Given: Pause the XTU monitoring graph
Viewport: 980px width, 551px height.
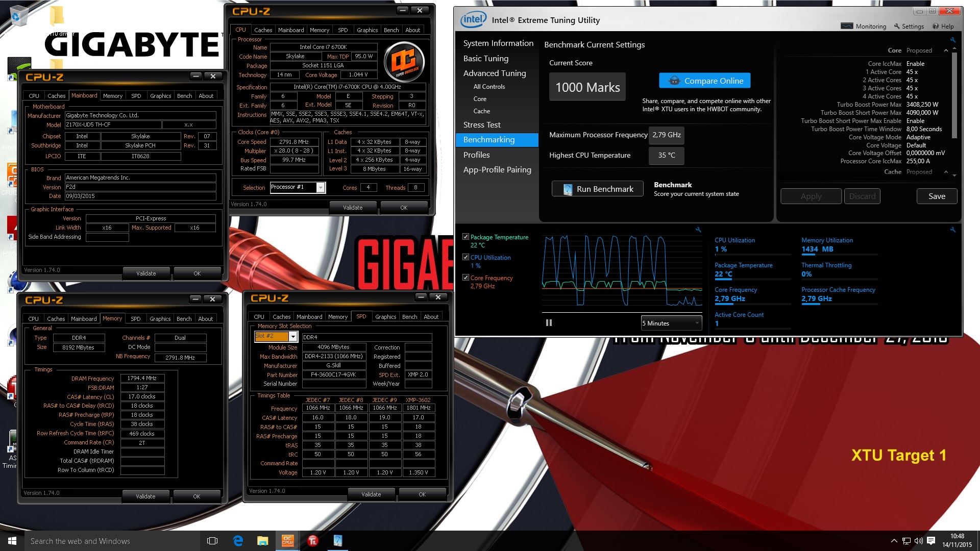Looking at the screenshot, I should tap(549, 323).
